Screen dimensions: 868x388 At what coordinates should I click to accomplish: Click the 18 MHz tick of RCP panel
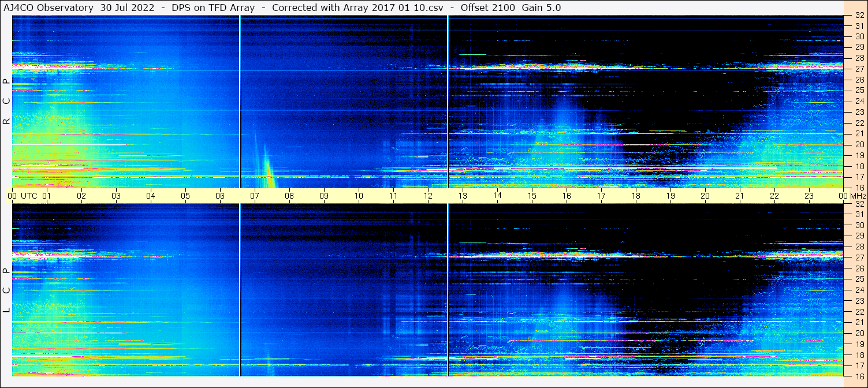click(x=859, y=166)
